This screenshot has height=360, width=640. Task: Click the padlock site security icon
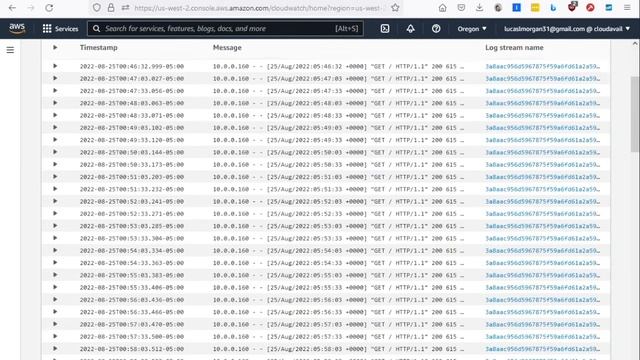click(111, 8)
